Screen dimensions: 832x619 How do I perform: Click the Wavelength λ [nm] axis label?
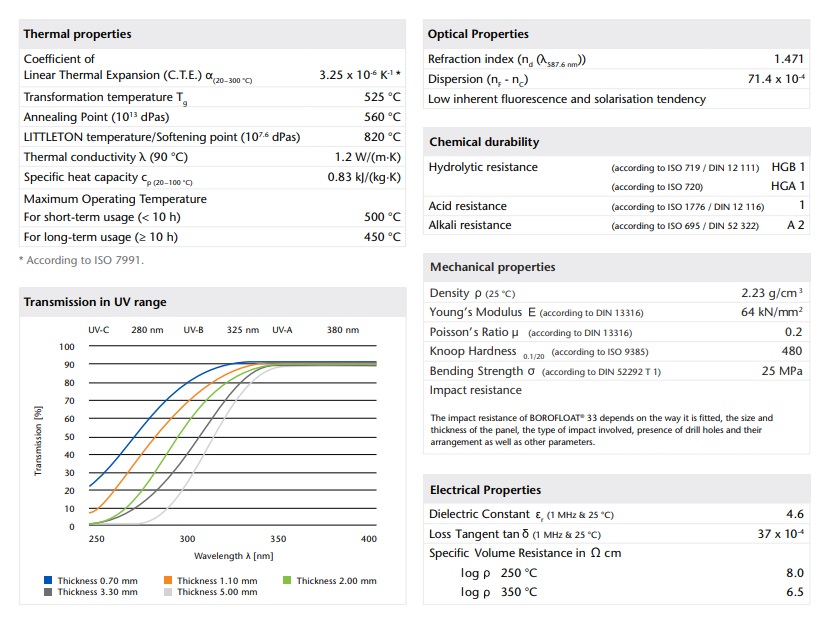click(235, 555)
